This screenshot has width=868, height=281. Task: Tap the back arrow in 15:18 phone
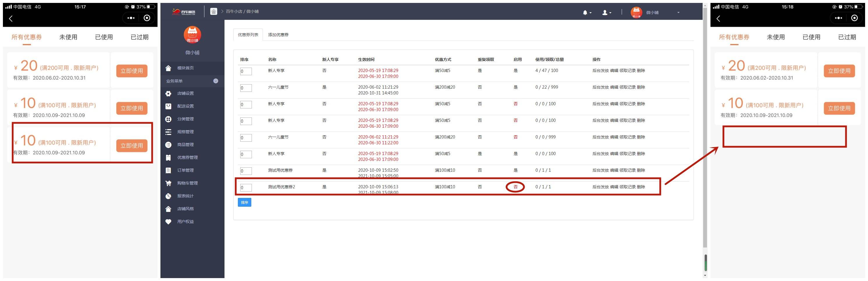718,19
